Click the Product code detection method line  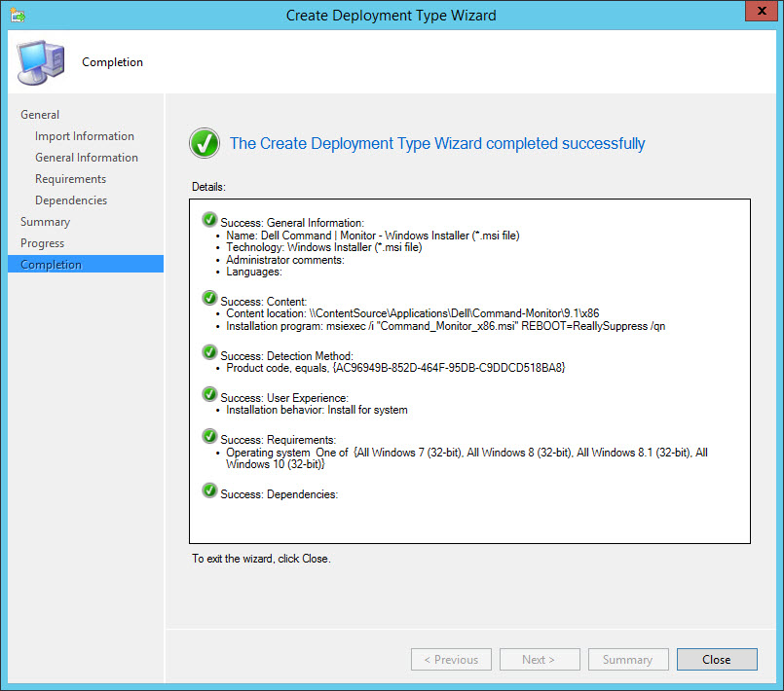pos(395,368)
